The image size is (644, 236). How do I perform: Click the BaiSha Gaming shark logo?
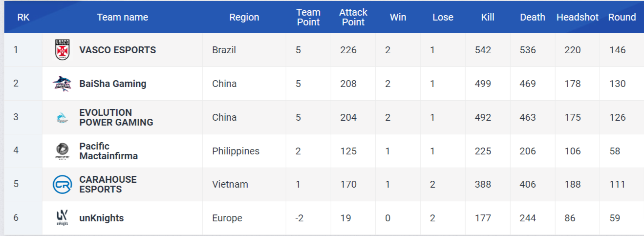click(x=62, y=84)
